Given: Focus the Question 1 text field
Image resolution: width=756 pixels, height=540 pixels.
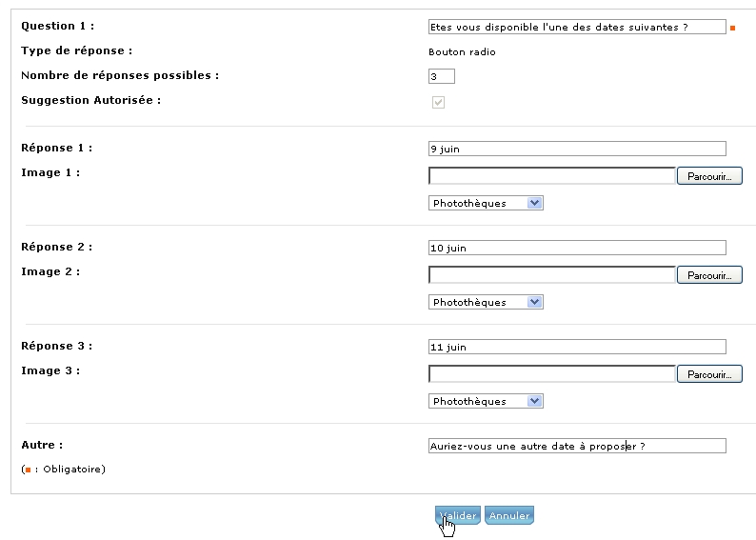Looking at the screenshot, I should [577, 27].
